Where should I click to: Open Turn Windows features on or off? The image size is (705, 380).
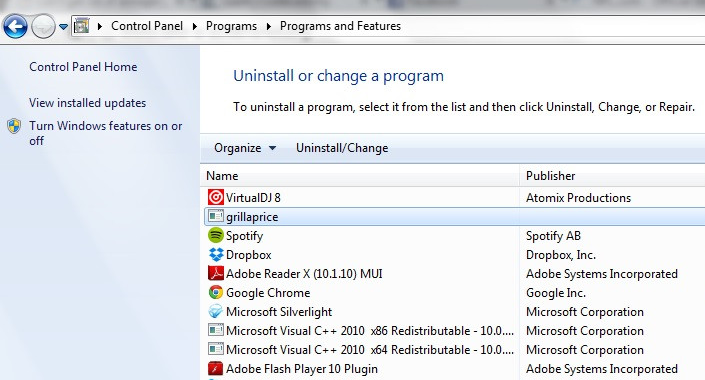[106, 133]
